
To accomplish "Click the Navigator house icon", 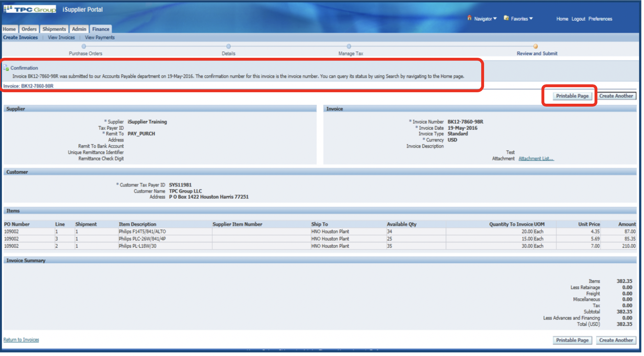I will pyautogui.click(x=469, y=18).
